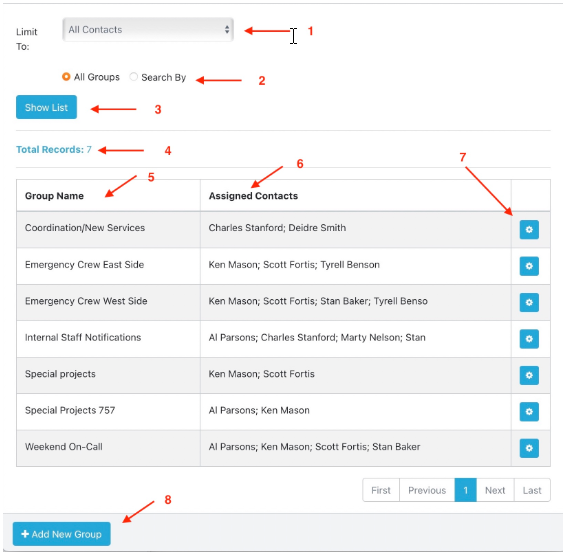The image size is (564, 552).
Task: Open gear settings for Emergency Crew West Side
Action: coord(529,302)
